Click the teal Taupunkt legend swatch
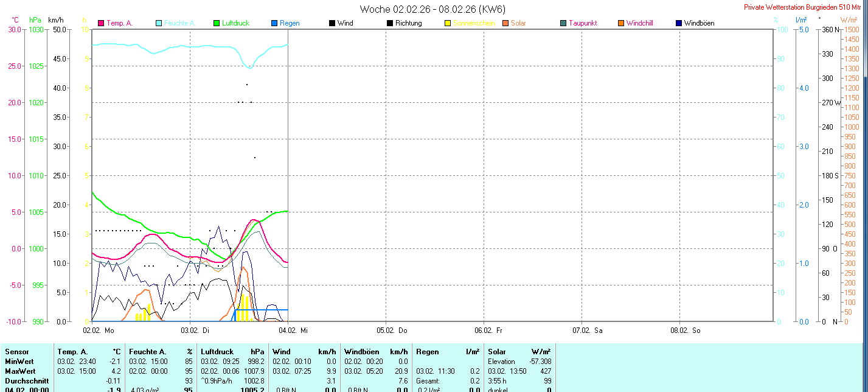The image size is (868, 392). pos(563,23)
